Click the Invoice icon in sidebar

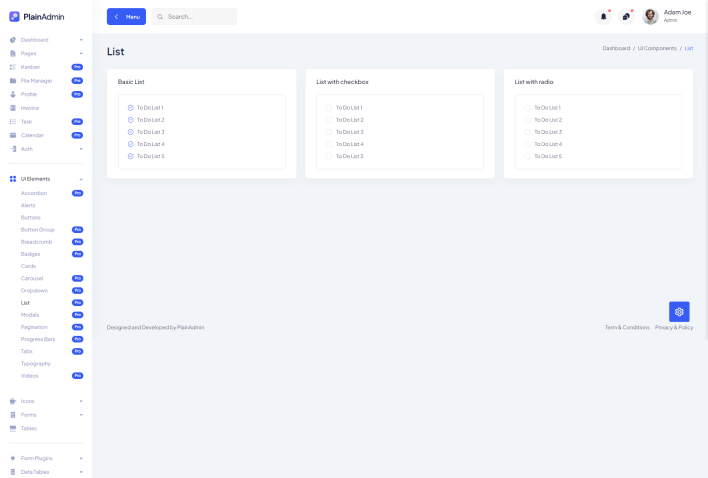click(x=13, y=108)
